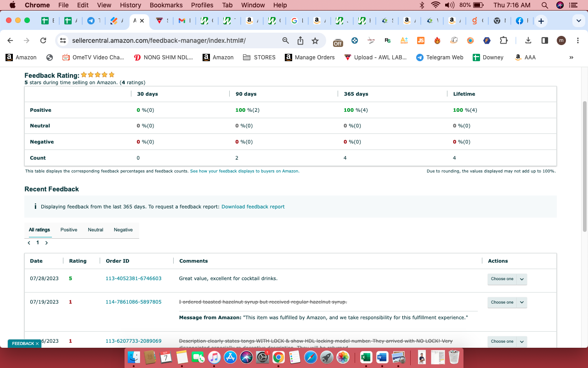This screenshot has width=588, height=368.
Task: Go to previous feedback page chevron
Action: 29,242
